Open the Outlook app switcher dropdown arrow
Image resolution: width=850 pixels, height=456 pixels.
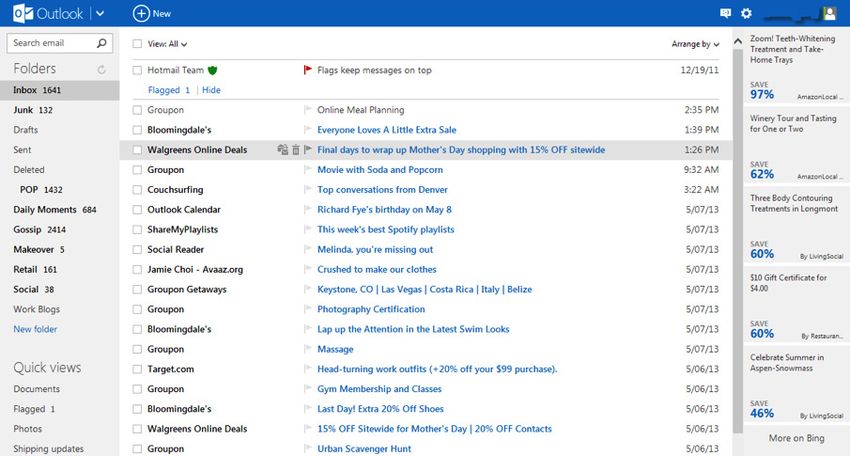(100, 14)
